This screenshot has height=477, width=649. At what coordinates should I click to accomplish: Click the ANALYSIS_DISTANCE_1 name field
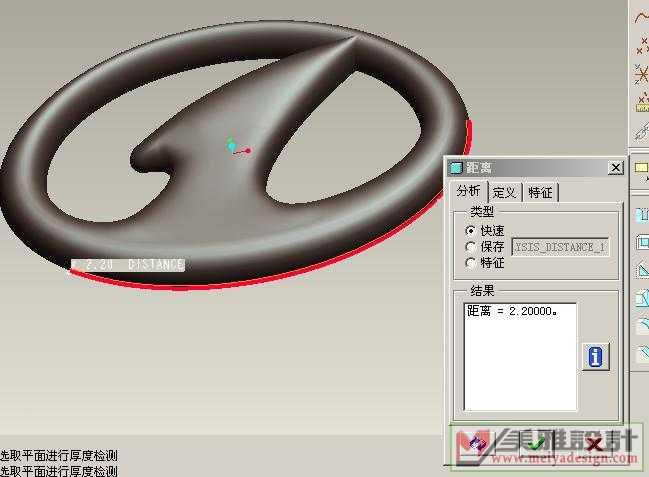[x=560, y=247]
